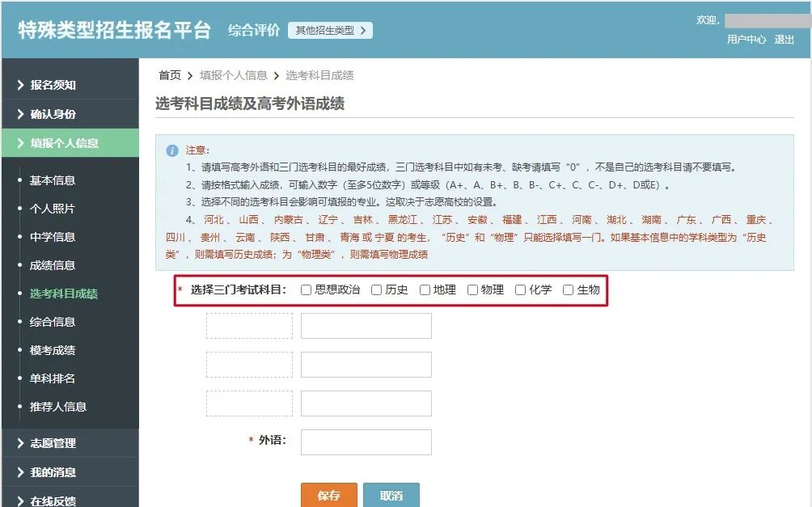
Task: Click the blue 取消 button
Action: coord(391,495)
